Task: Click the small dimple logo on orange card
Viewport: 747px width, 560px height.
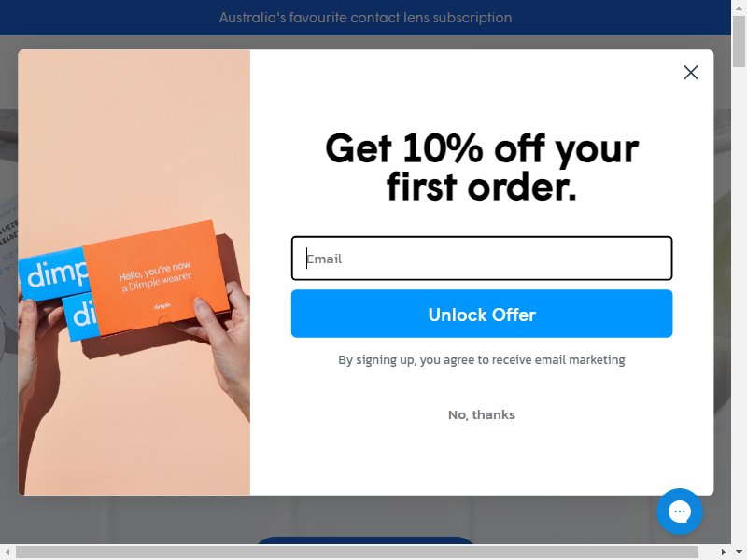Action: coord(162,306)
